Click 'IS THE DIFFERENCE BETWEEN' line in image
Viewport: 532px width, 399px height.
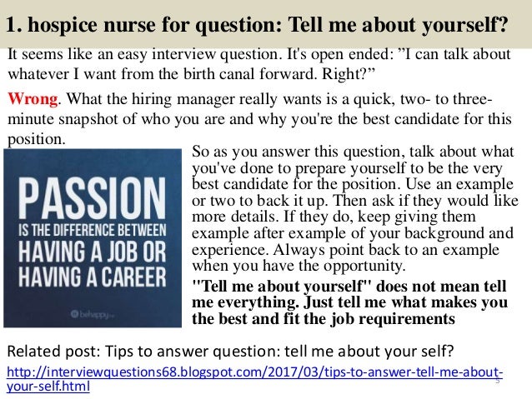[93, 231]
